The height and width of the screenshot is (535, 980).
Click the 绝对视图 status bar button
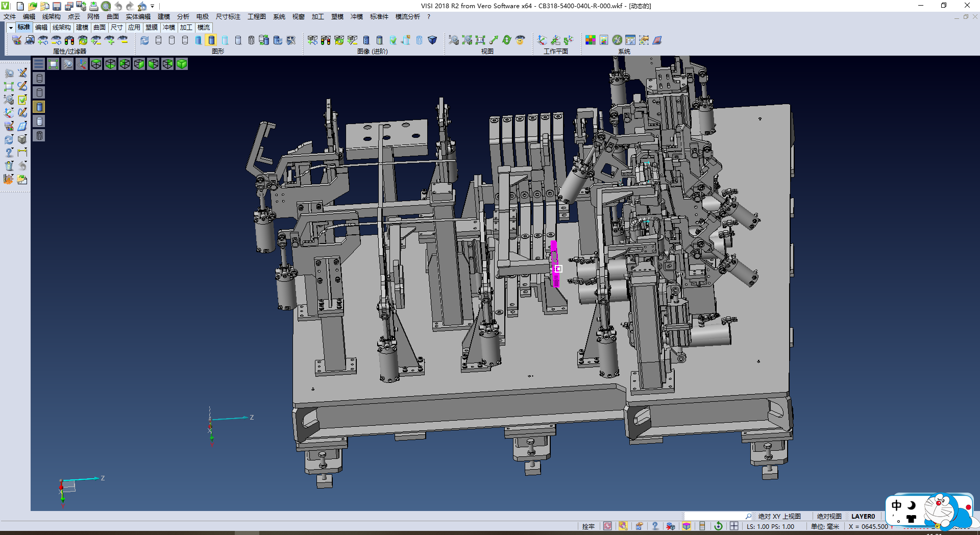pos(829,517)
